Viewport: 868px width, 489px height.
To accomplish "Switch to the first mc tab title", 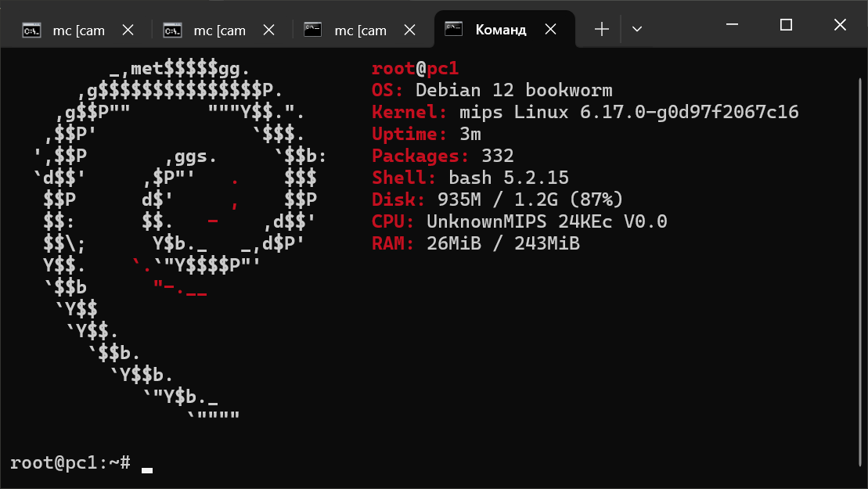I will [78, 31].
